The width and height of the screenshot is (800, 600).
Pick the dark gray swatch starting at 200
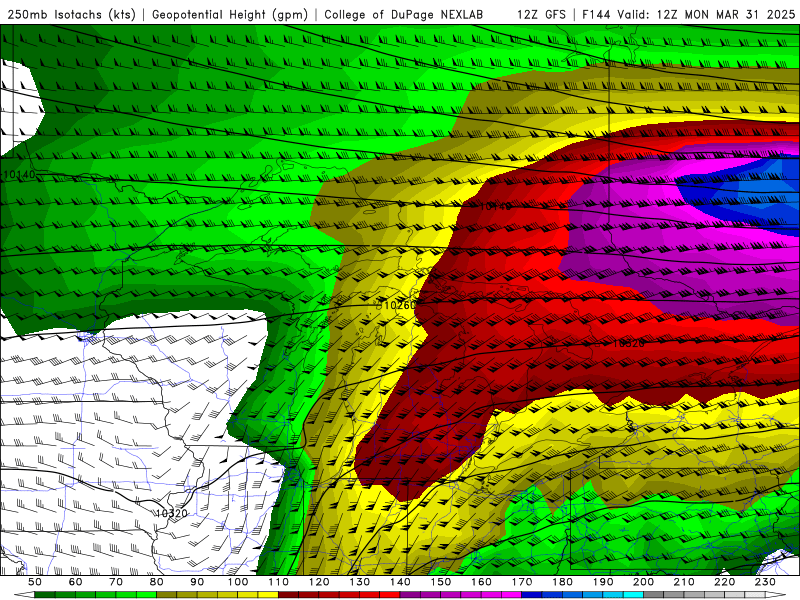654,595
